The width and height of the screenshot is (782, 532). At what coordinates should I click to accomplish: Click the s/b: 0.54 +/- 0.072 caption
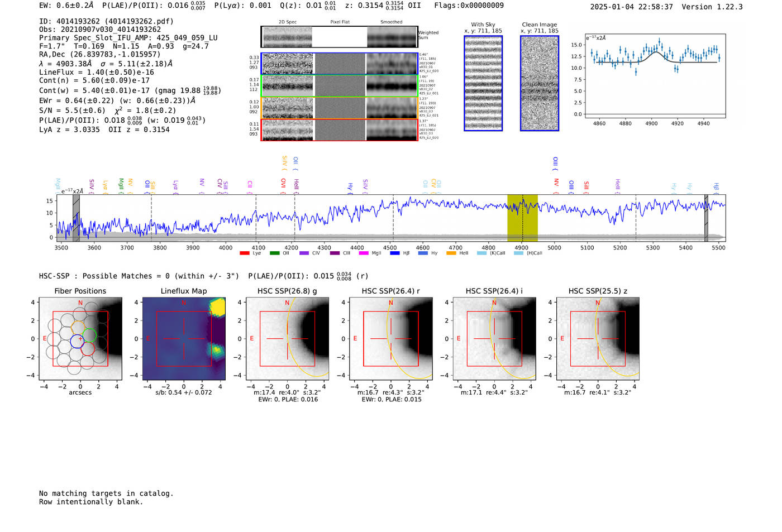[184, 392]
